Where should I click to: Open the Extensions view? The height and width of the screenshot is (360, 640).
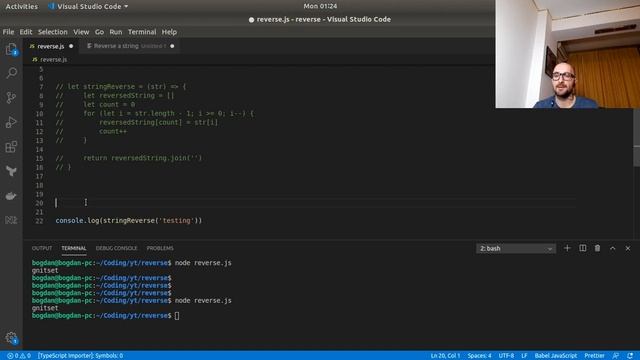[x=11, y=147]
